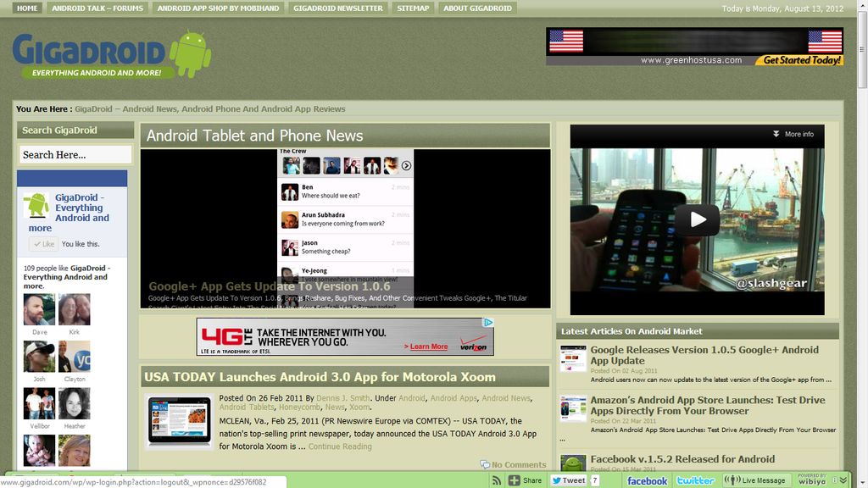This screenshot has width=868, height=488.
Task: Click the Xoom tag link
Action: pos(359,407)
